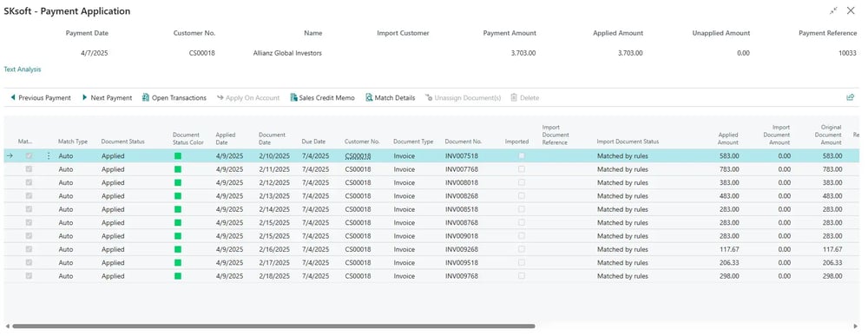Sort by Document No. column header
This screenshot has height=336, width=868.
(x=464, y=142)
